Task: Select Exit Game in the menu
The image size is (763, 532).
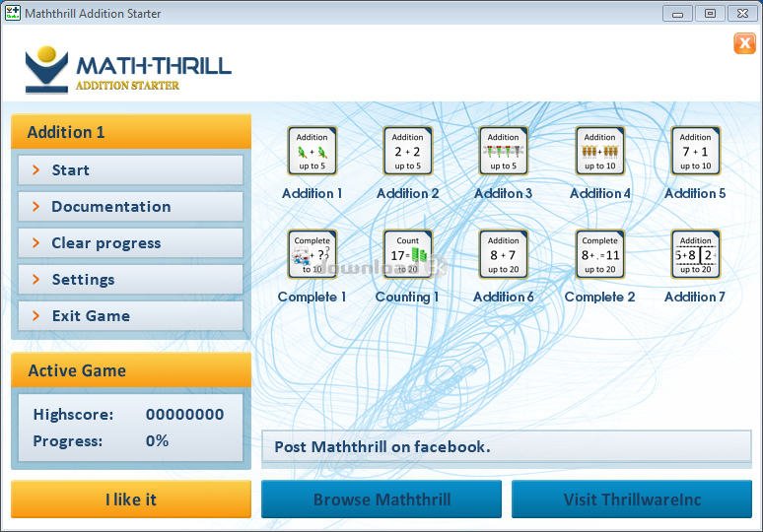Action: [x=130, y=316]
